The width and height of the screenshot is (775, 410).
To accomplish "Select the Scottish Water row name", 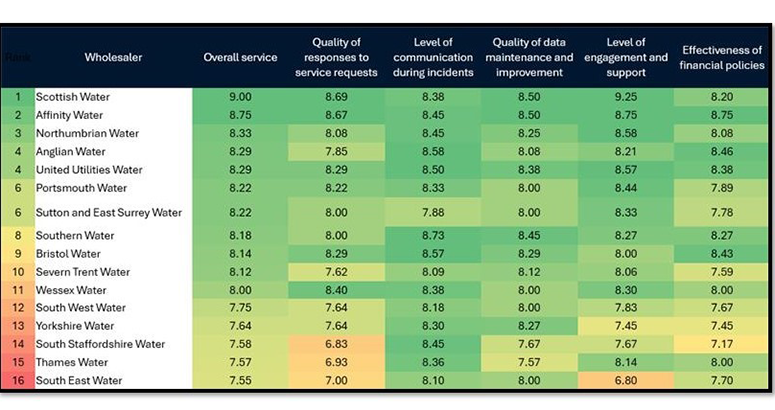I will (73, 97).
